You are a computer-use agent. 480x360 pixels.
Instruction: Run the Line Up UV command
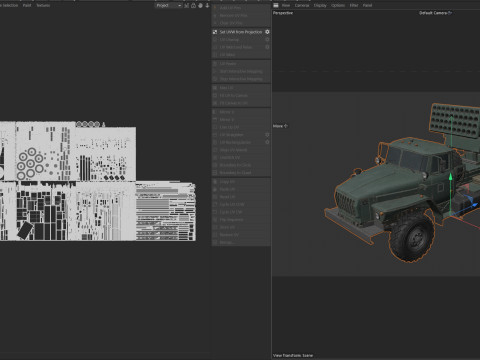(241, 127)
